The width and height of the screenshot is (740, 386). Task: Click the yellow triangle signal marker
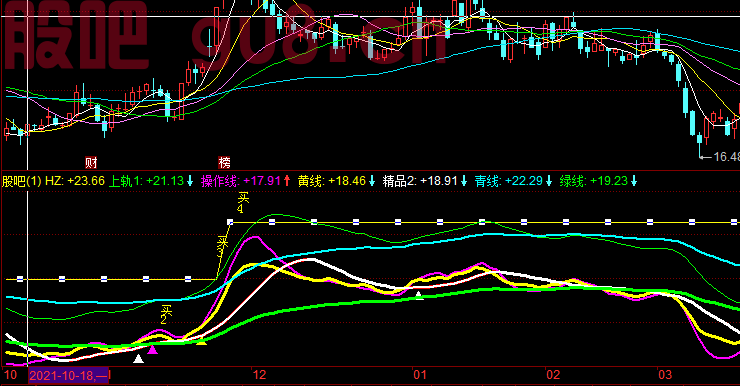pyautogui.click(x=202, y=342)
